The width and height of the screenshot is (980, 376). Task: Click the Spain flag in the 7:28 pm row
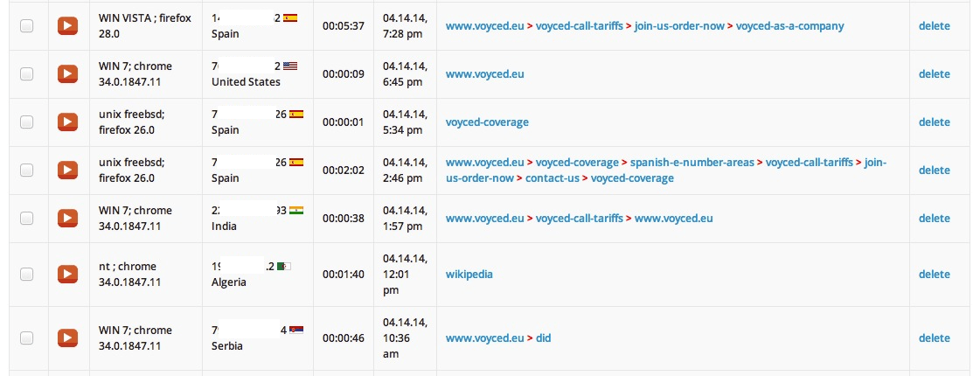click(x=290, y=18)
